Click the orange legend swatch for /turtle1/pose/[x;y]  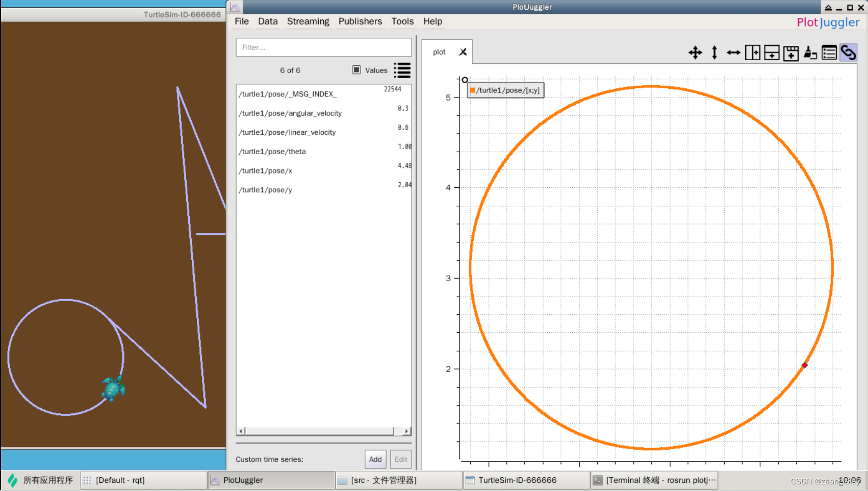pyautogui.click(x=472, y=90)
